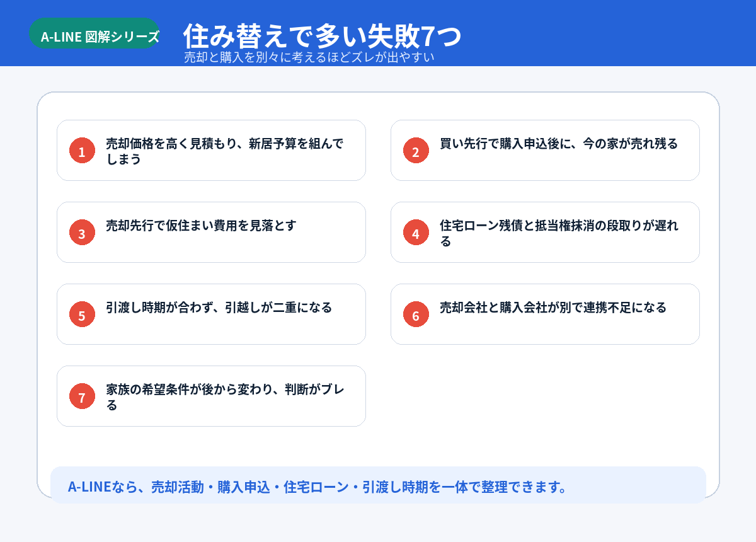Image resolution: width=756 pixels, height=542 pixels.
Task: Select text 引渡し時期が合わず、引越しが二重になる
Action: [x=219, y=308]
